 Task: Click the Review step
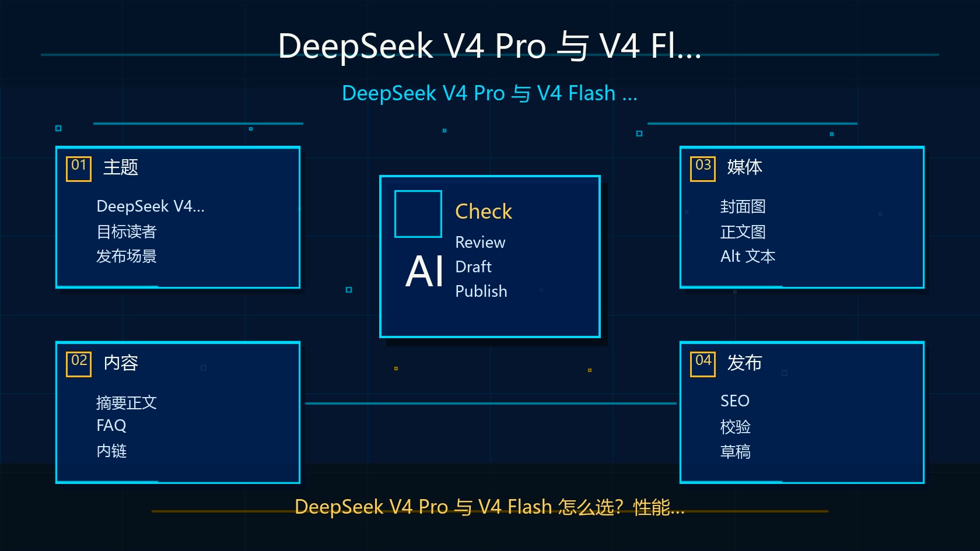(x=480, y=242)
